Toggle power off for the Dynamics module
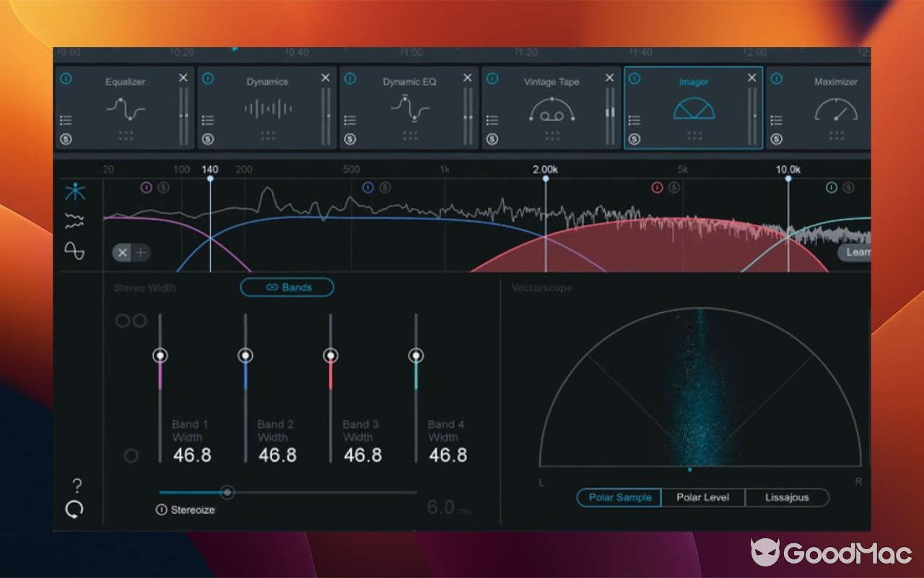 click(207, 77)
